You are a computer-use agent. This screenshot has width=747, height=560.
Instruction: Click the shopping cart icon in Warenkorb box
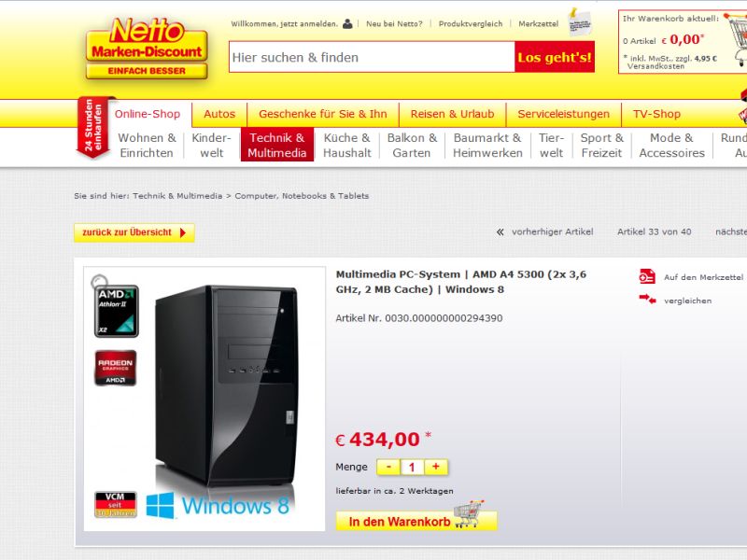tap(737, 39)
